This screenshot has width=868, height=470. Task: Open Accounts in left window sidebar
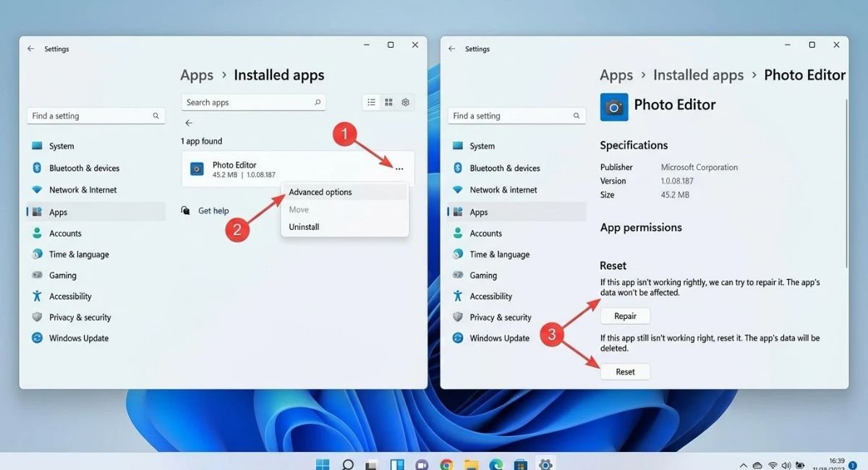click(95, 234)
